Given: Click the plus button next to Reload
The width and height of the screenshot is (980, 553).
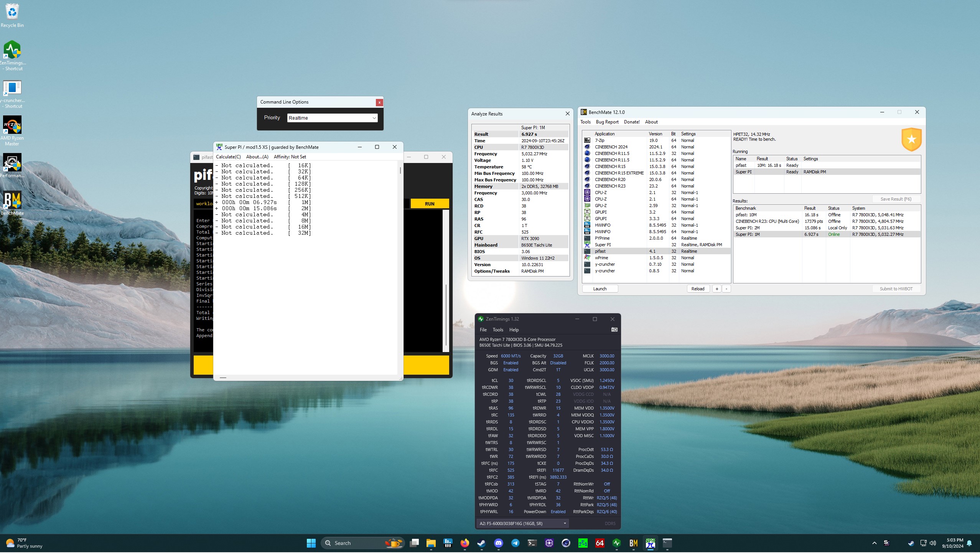Looking at the screenshot, I should [716, 289].
